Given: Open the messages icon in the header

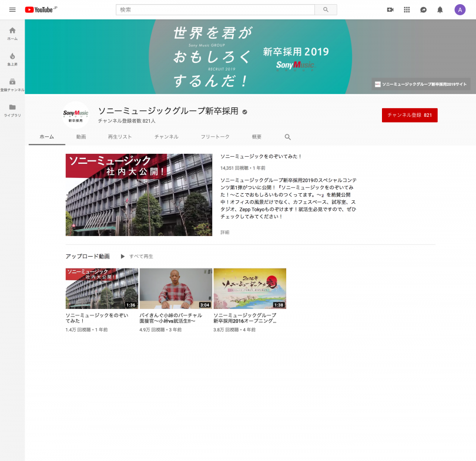Looking at the screenshot, I should click(x=423, y=9).
